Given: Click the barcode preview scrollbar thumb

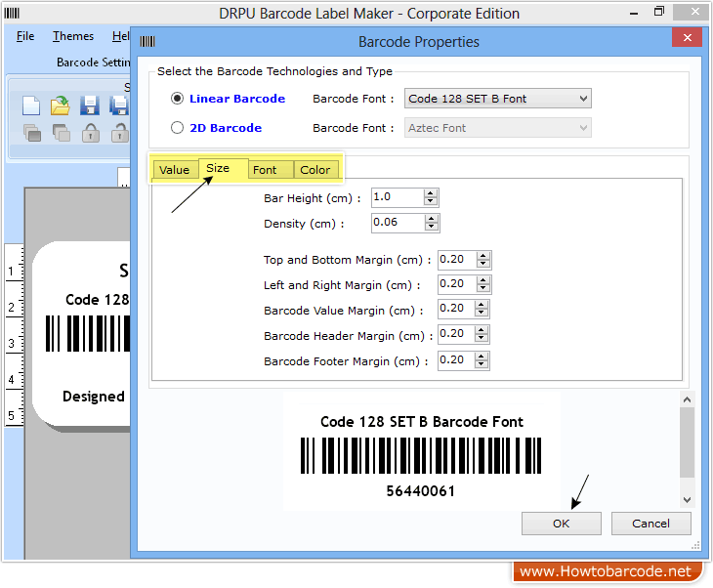Looking at the screenshot, I should pos(687,442).
